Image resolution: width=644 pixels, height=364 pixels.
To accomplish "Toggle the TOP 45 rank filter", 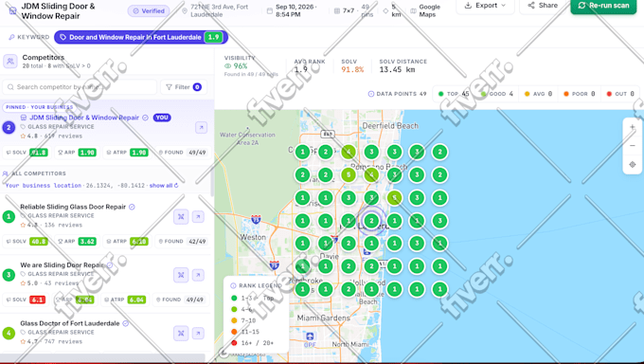I will [454, 94].
